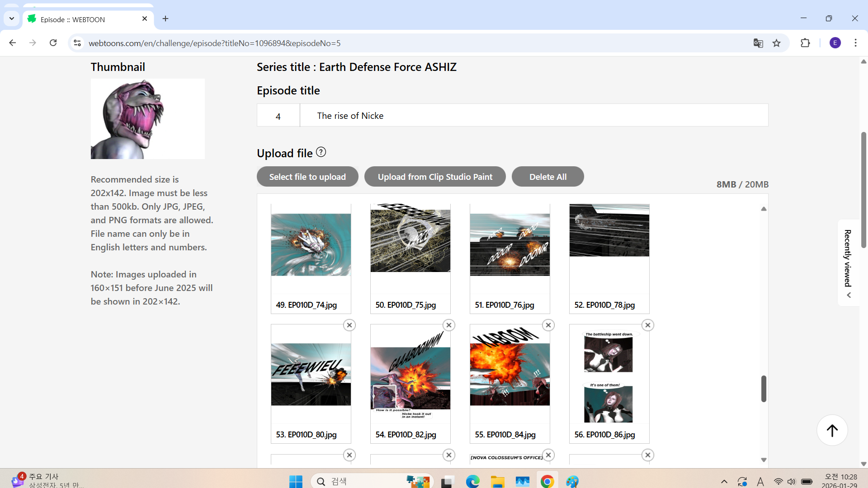Remove image 53 EP010D_80.jpg with its X icon
This screenshot has height=488, width=868.
(349, 325)
